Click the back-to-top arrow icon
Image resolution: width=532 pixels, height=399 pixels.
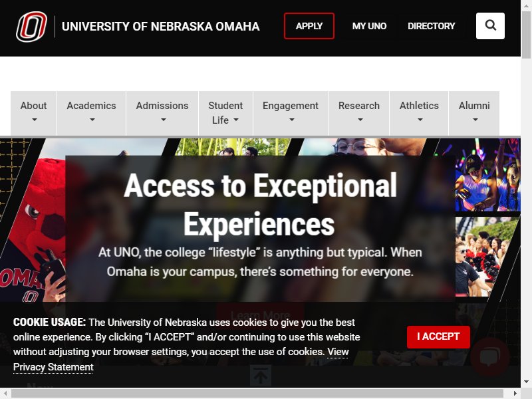(261, 376)
